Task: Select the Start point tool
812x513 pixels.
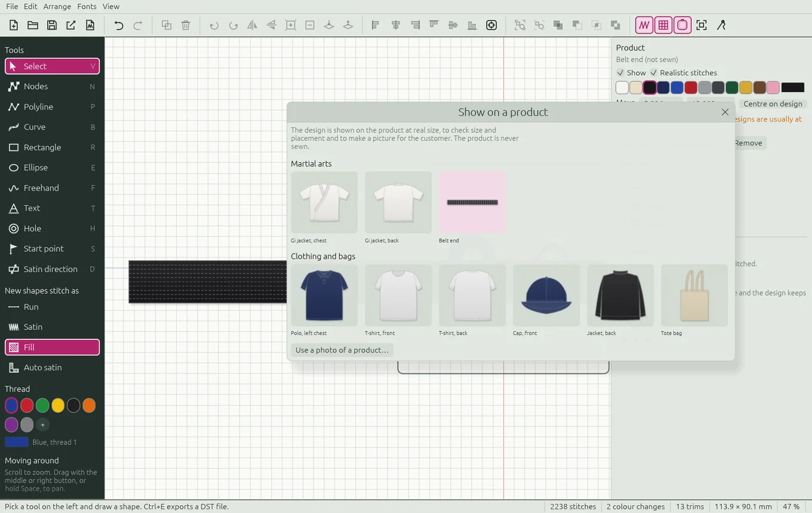Action: [x=52, y=249]
